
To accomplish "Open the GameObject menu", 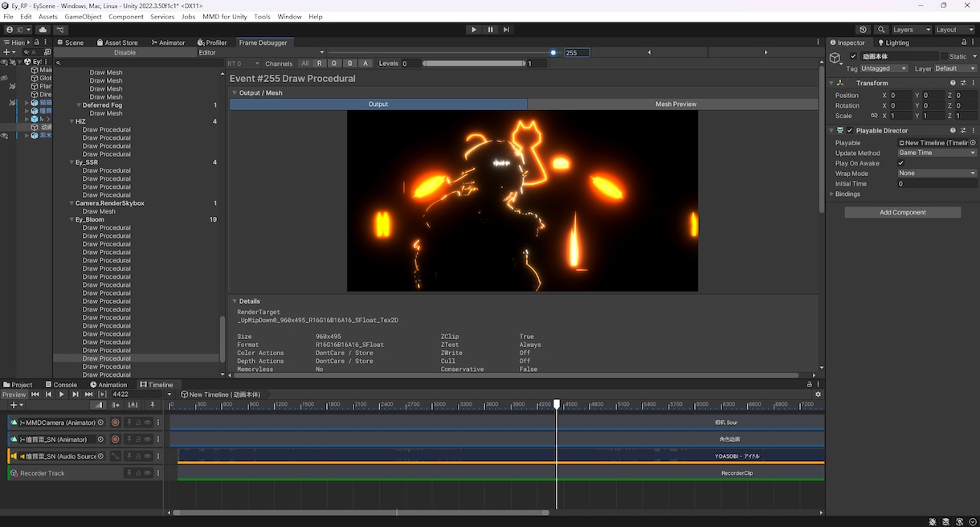I will [x=83, y=16].
